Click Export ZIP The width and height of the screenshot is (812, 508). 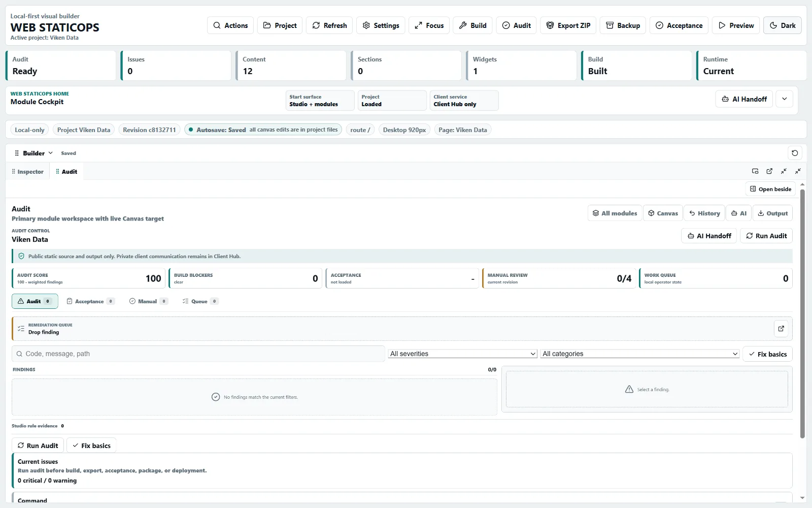pyautogui.click(x=568, y=25)
